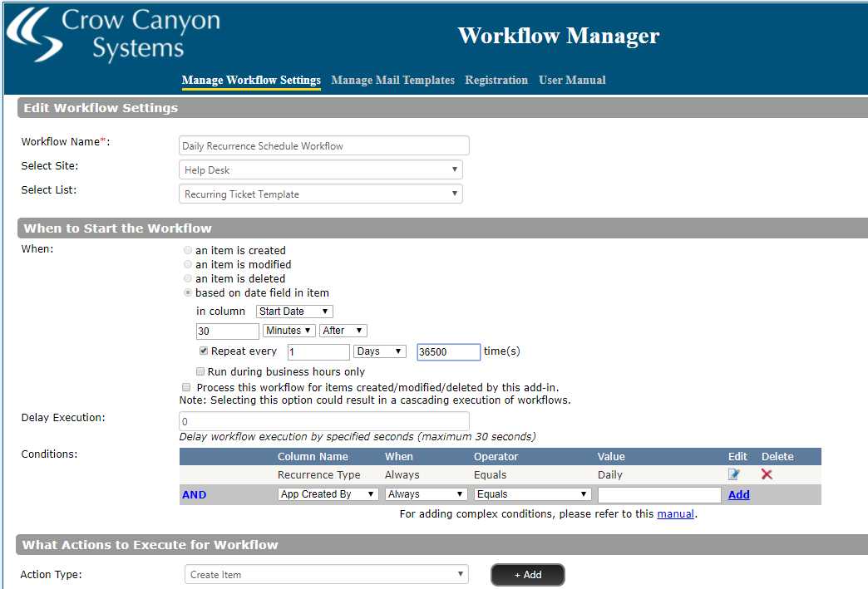Open the Equals operator dropdown
Viewport: 868px width, 589px height.
533,494
